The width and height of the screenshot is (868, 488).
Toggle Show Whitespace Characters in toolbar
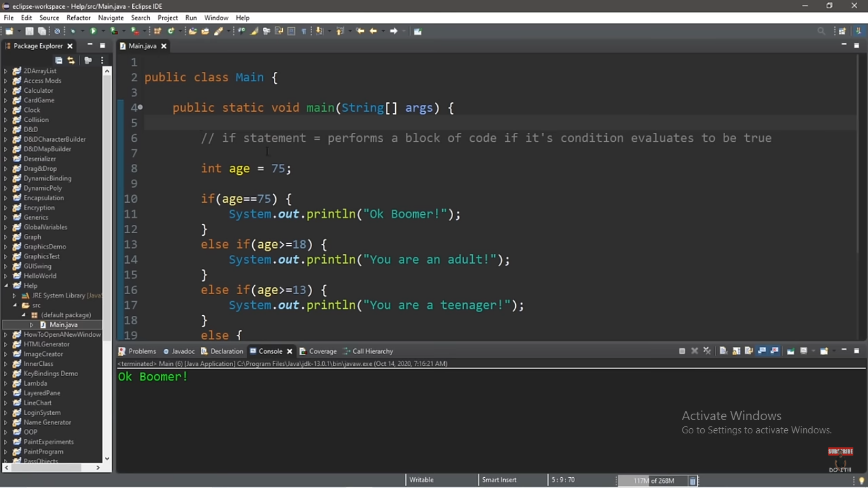coord(304,31)
